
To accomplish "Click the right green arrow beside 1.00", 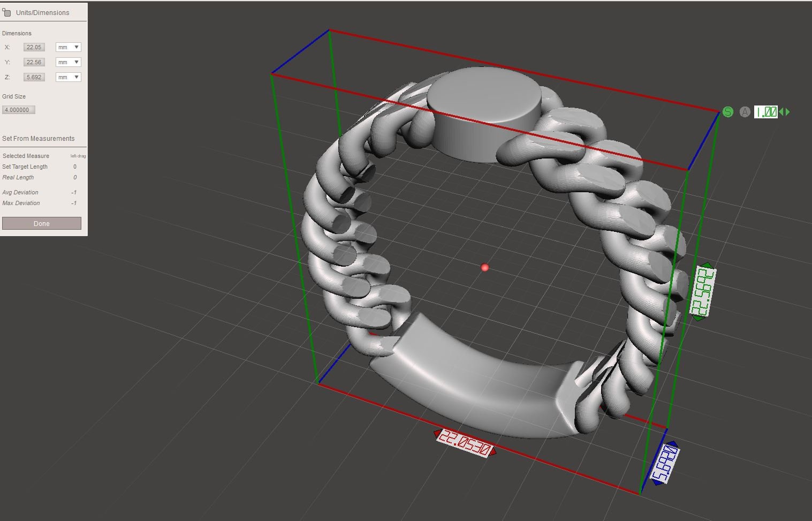I will [787, 112].
